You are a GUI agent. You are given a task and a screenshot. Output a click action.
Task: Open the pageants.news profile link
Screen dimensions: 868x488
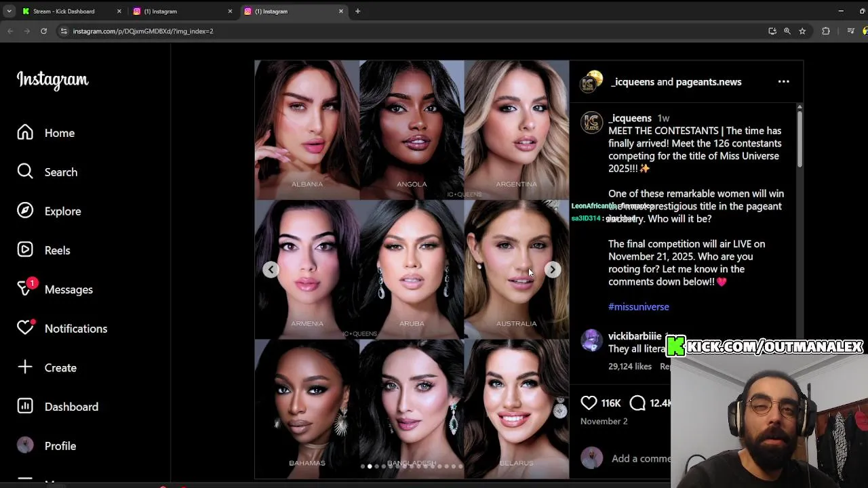point(709,82)
